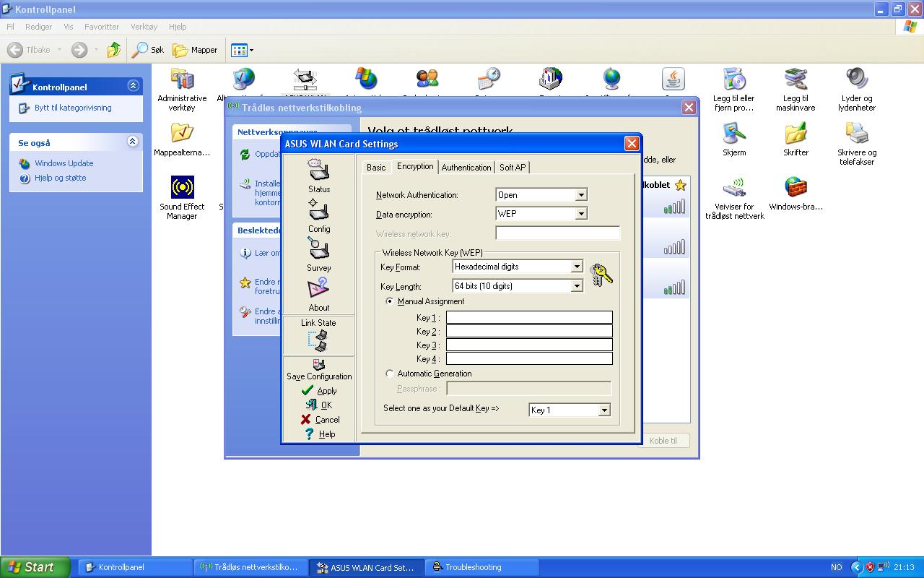This screenshot has width=924, height=578.
Task: Switch to the Basic tab
Action: [376, 168]
